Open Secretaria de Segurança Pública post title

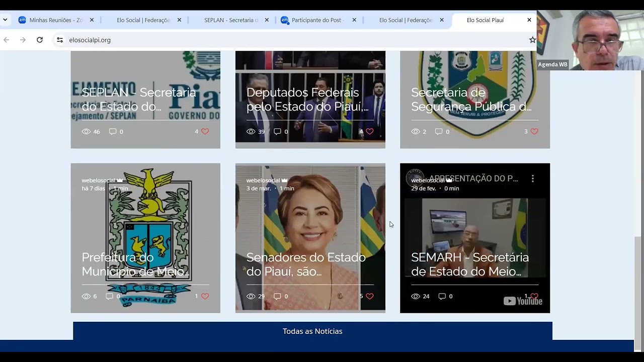[471, 100]
